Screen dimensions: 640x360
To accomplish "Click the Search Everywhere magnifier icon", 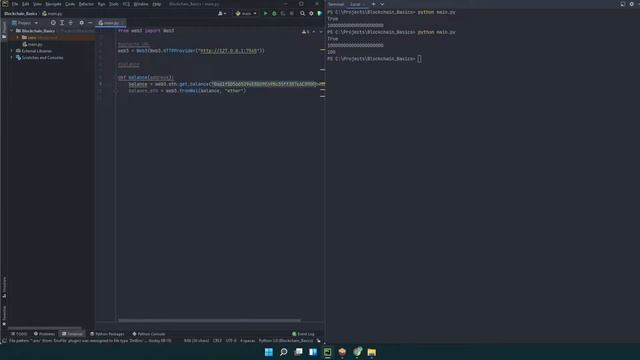I will click(302, 13).
